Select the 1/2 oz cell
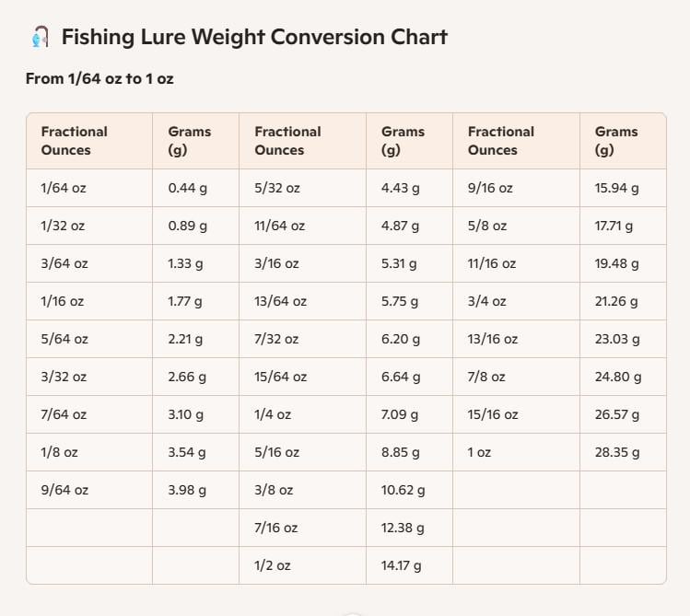Screen dimensions: 690x616 (273, 565)
